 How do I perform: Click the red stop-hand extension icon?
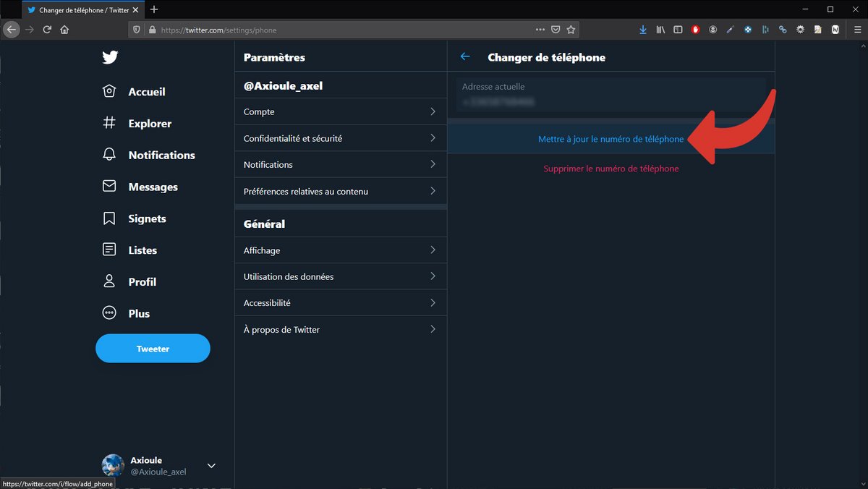point(696,30)
